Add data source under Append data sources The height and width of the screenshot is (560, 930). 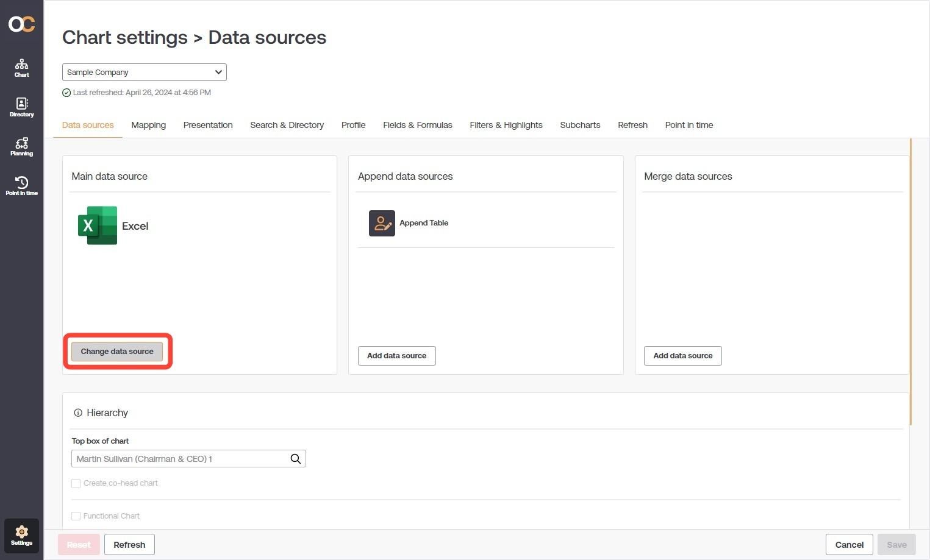[x=397, y=356]
